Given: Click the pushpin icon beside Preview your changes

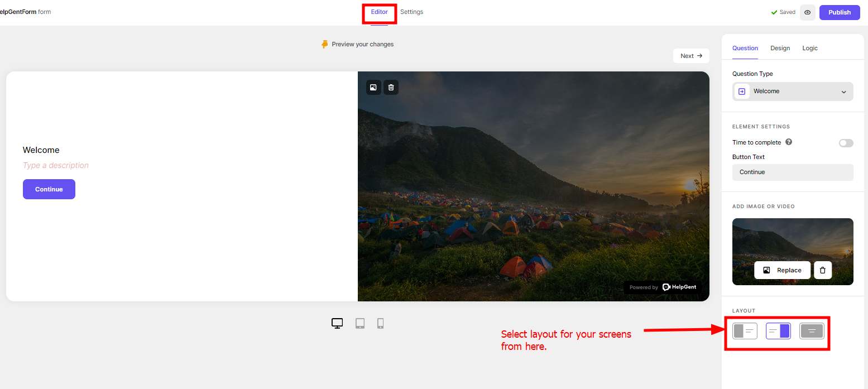Looking at the screenshot, I should [325, 44].
